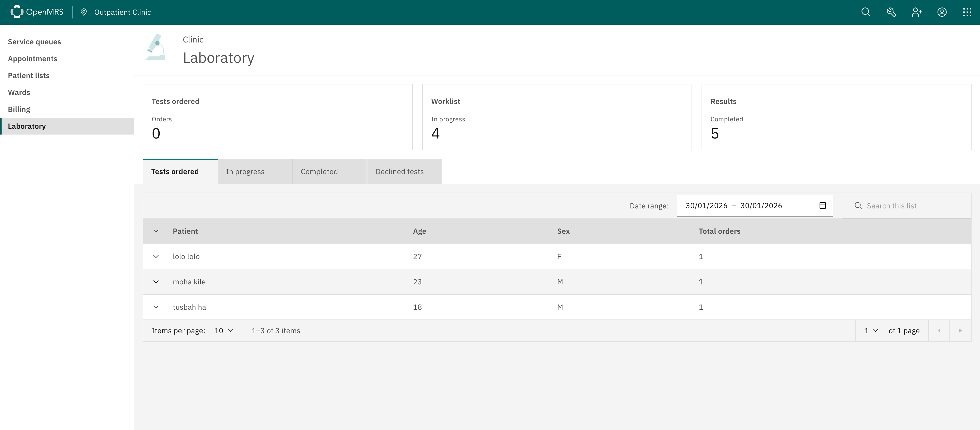Open the user account menu icon

tap(942, 12)
